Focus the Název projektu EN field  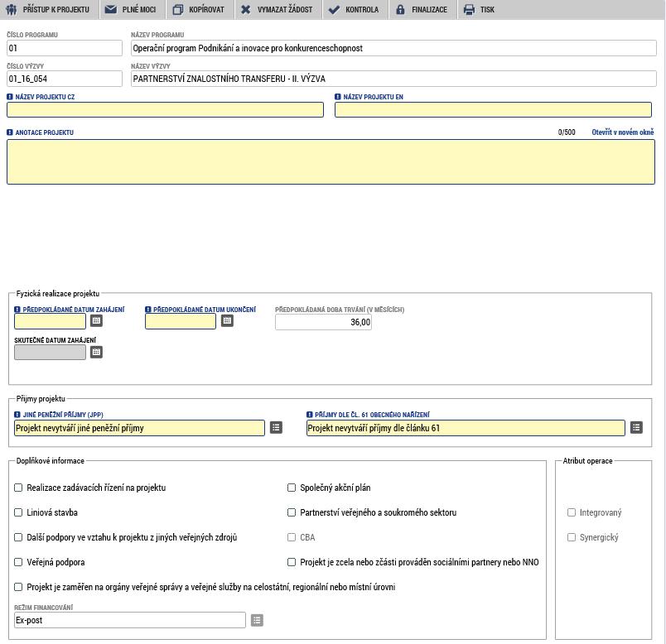pyautogui.click(x=493, y=110)
